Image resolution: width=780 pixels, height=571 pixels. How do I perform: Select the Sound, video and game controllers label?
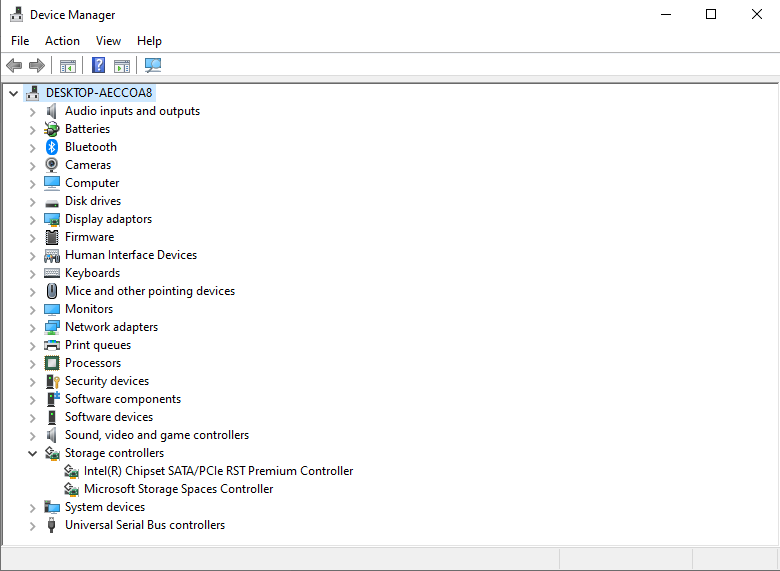[157, 435]
